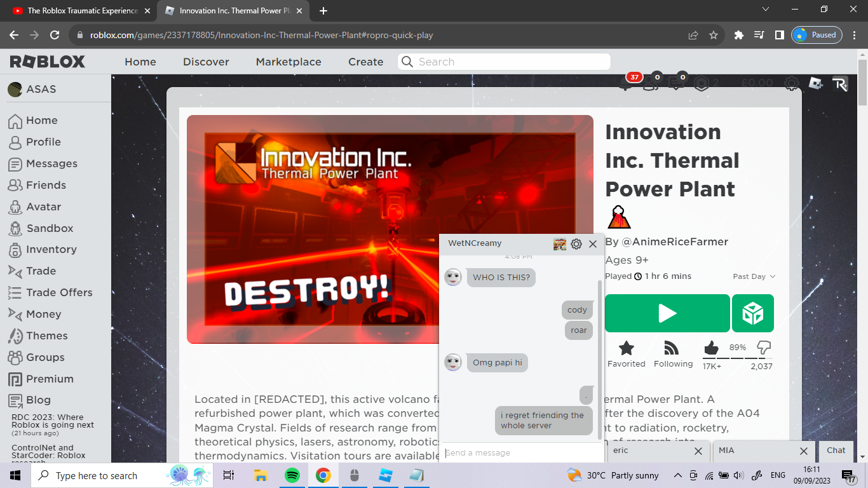Open the Chat panel tab

pyautogui.click(x=836, y=451)
